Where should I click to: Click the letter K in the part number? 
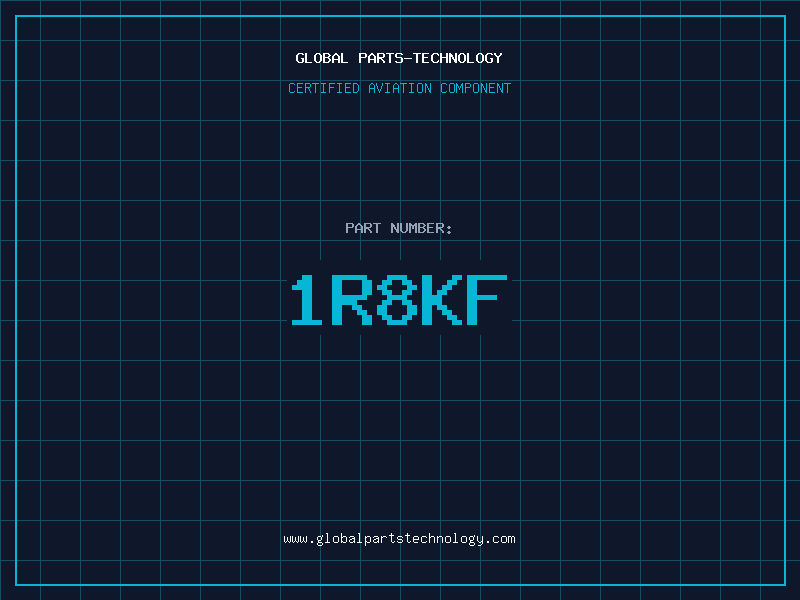point(442,301)
